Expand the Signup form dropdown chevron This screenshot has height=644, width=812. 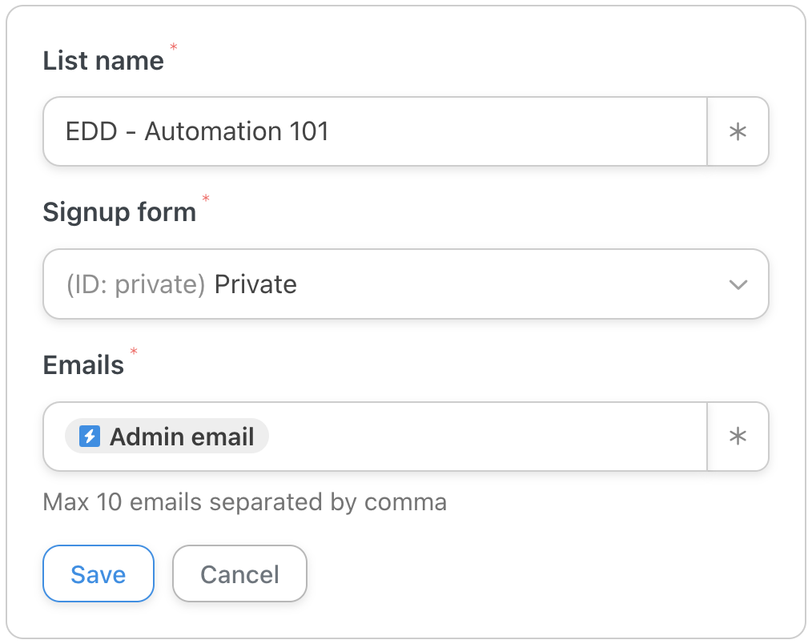(738, 284)
